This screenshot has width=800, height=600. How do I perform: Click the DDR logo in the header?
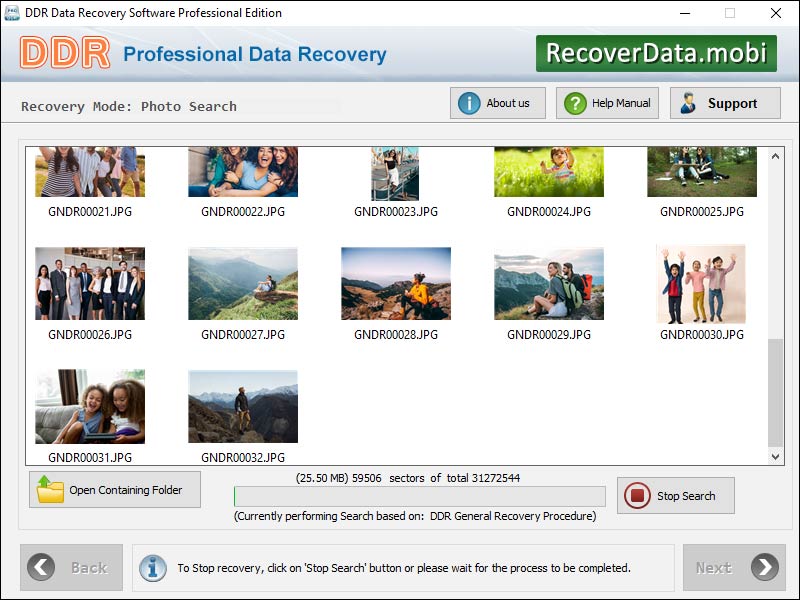click(x=65, y=53)
